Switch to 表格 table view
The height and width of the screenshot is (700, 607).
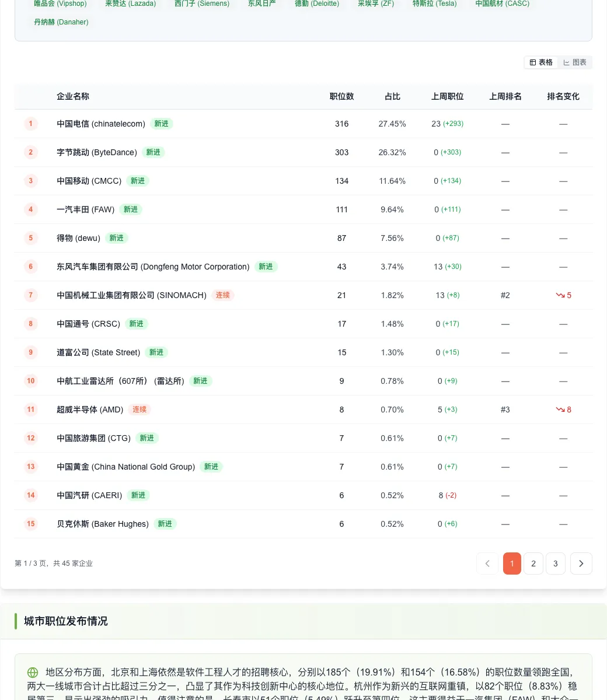541,62
